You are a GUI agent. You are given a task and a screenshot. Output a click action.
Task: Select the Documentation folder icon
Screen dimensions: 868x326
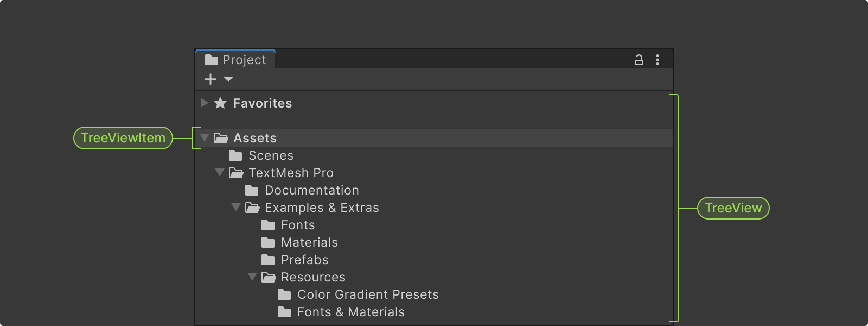pyautogui.click(x=252, y=191)
